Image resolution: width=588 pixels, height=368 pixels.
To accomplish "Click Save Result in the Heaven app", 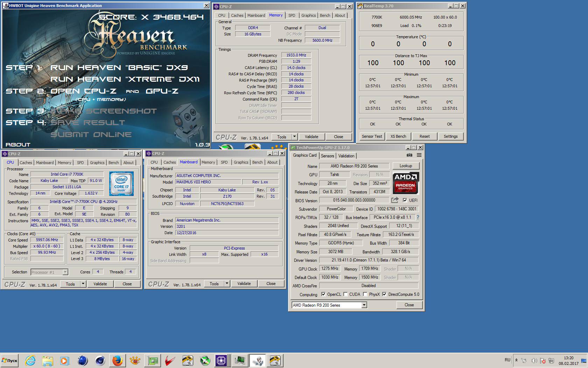I will point(87,123).
